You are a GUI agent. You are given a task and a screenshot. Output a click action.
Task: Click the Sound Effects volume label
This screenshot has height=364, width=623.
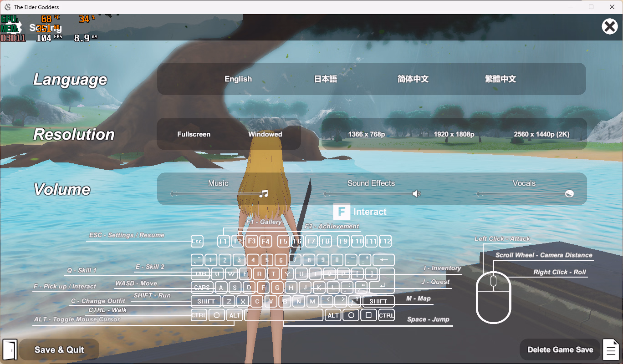point(371,183)
